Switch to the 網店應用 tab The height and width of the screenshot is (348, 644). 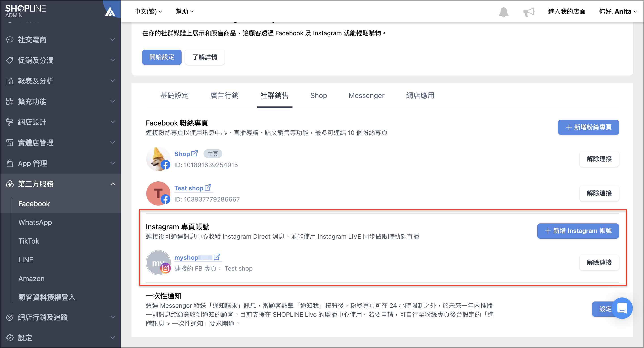[x=420, y=95]
